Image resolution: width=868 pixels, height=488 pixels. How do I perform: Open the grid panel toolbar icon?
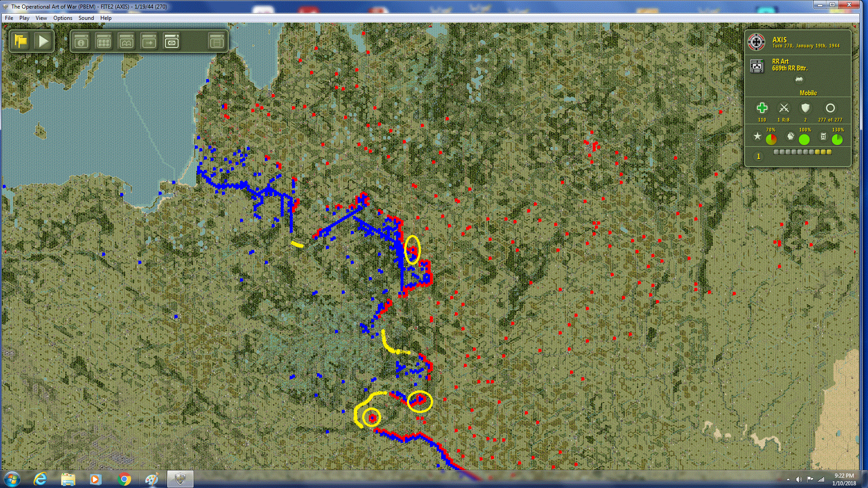pos(104,42)
